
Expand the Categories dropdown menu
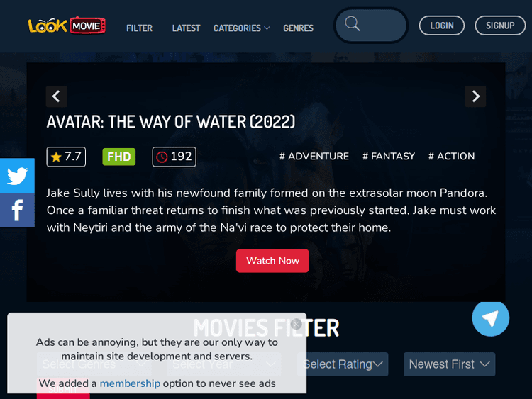242,28
